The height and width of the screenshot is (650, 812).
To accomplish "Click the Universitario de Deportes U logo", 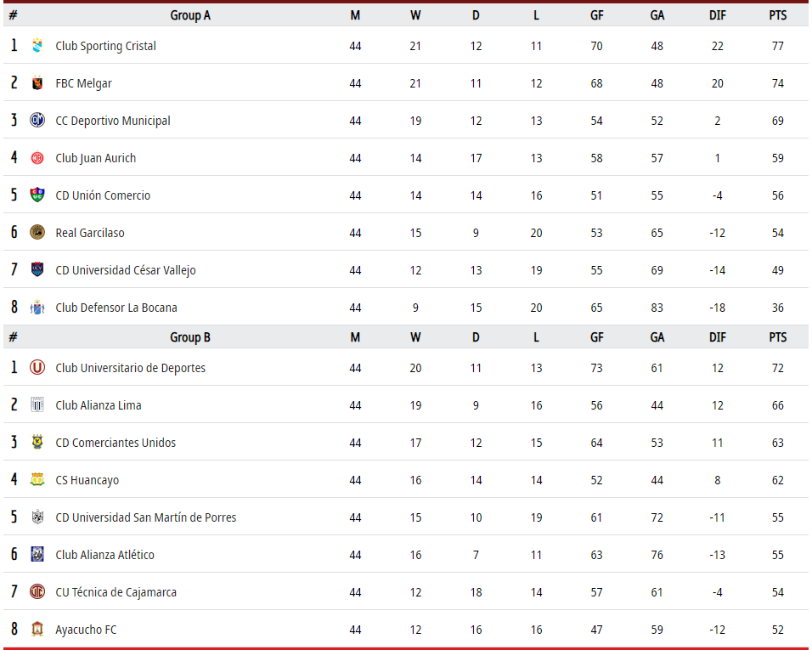I will coord(37,368).
